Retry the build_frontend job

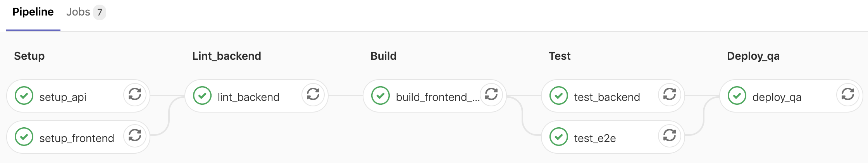pos(491,94)
